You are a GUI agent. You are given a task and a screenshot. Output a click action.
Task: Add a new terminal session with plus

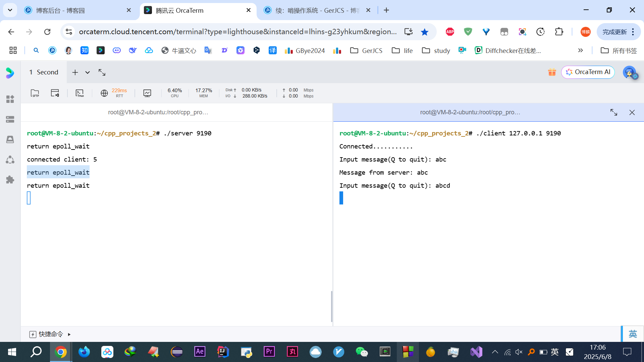(75, 72)
